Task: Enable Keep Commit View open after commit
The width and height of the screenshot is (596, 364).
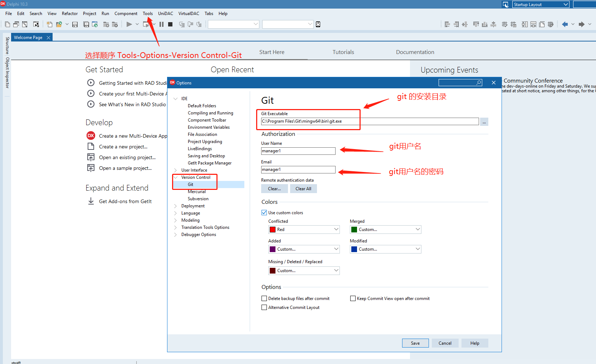Action: (353, 298)
